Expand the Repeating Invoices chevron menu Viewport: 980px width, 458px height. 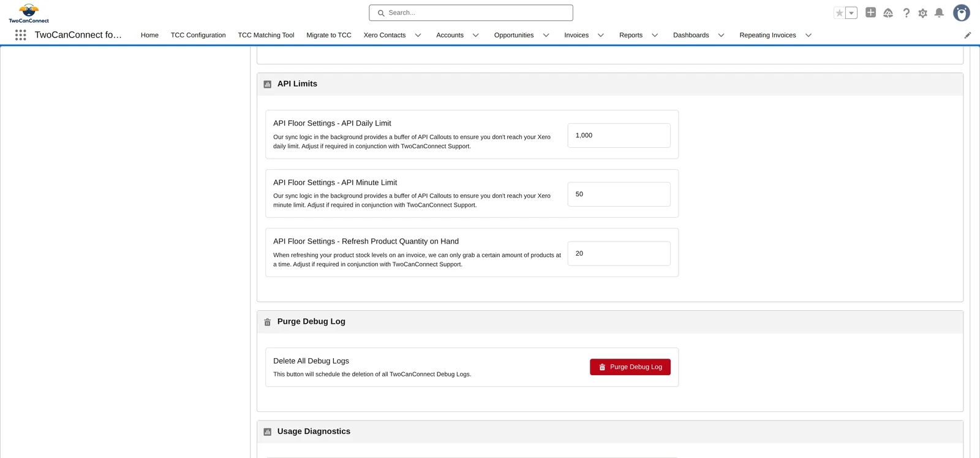tap(808, 35)
